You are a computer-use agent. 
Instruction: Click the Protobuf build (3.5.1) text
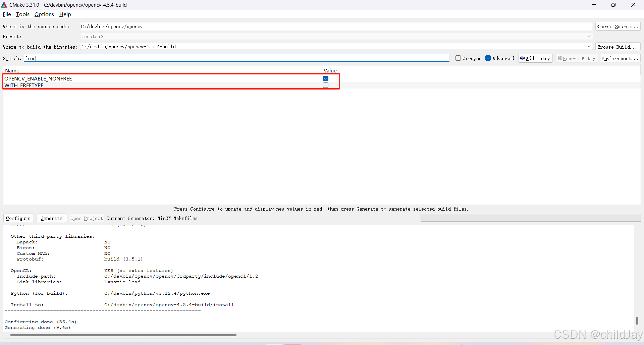pyautogui.click(x=123, y=259)
